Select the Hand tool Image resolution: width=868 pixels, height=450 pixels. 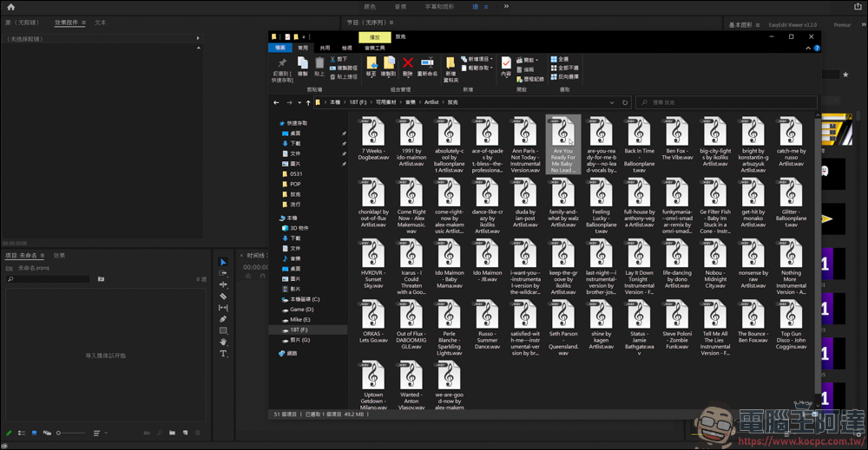point(223,342)
